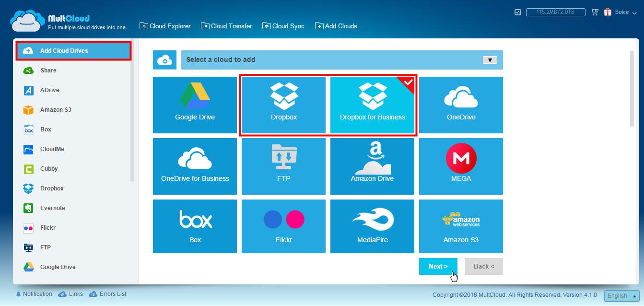Click the ADrive sidebar icon
This screenshot has width=644, height=306.
pos(28,90)
